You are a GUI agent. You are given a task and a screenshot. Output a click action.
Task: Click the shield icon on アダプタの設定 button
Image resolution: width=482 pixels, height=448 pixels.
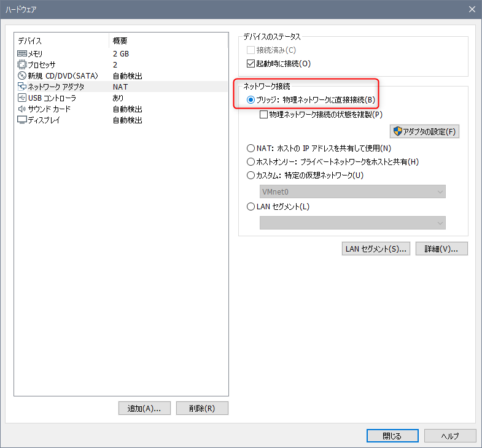click(x=397, y=131)
